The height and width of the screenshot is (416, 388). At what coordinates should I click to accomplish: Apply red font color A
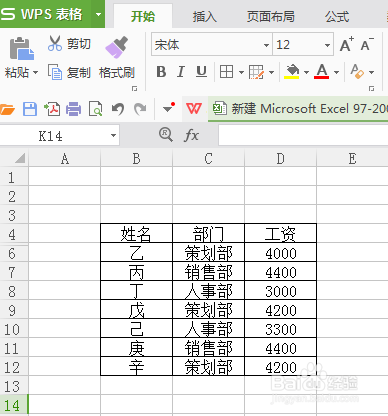[322, 72]
